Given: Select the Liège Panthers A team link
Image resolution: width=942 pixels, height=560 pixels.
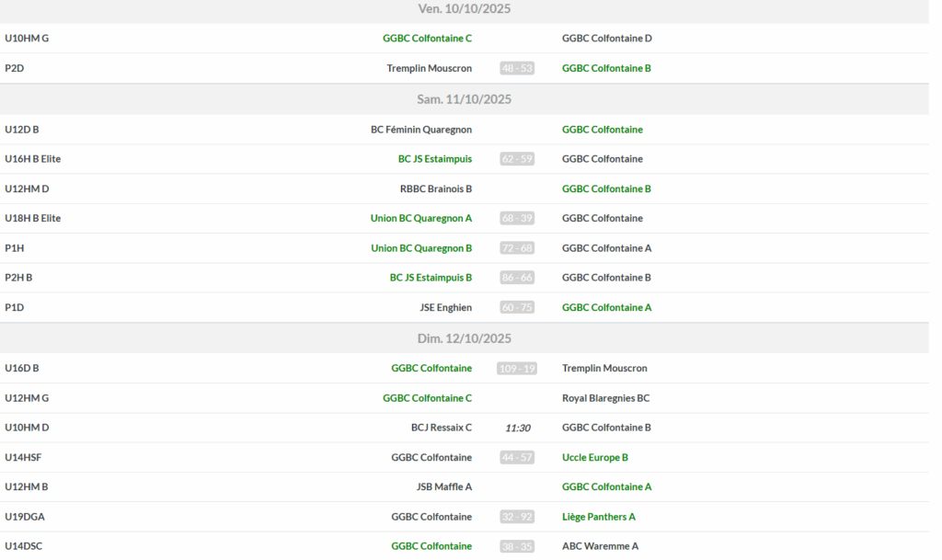Looking at the screenshot, I should pyautogui.click(x=598, y=517).
